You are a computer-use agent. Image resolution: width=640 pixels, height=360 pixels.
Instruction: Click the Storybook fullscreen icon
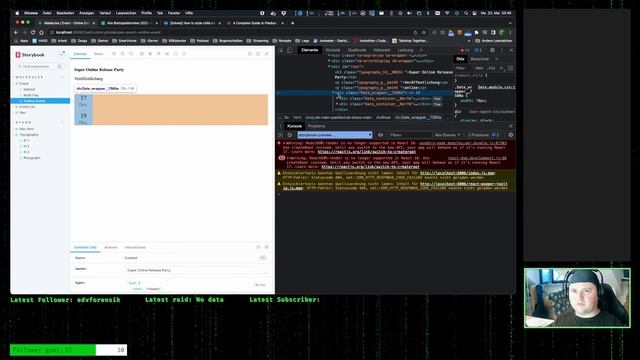tap(250, 54)
